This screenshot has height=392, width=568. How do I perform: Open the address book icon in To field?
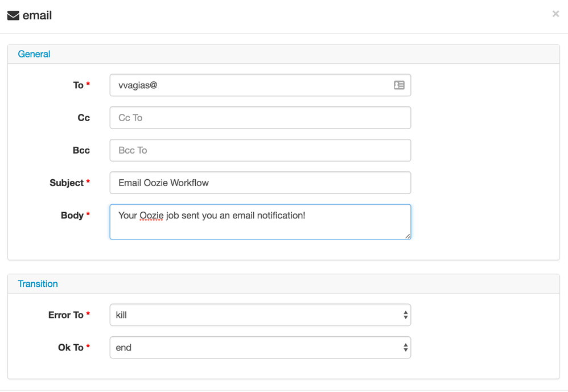click(399, 85)
